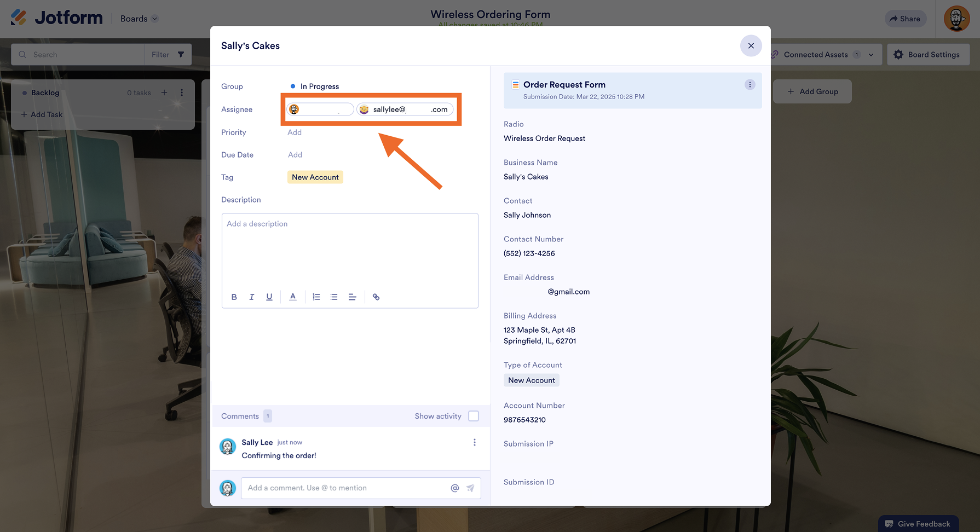Open the Give Feedback panel

(x=918, y=524)
